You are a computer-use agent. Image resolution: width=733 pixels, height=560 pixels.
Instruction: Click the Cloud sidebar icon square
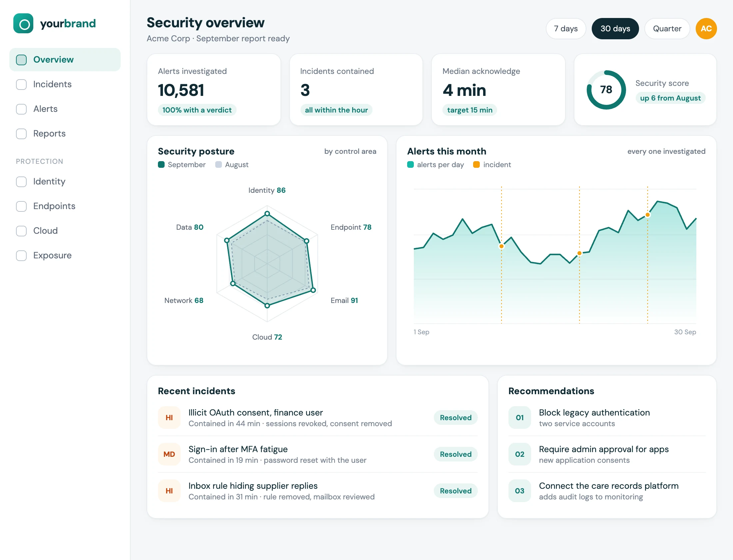21,231
